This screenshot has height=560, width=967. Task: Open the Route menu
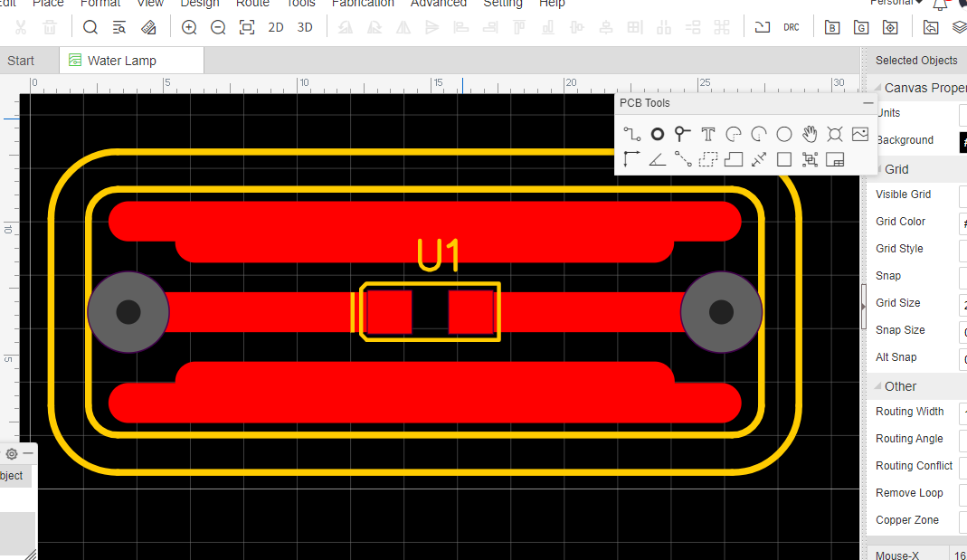253,3
